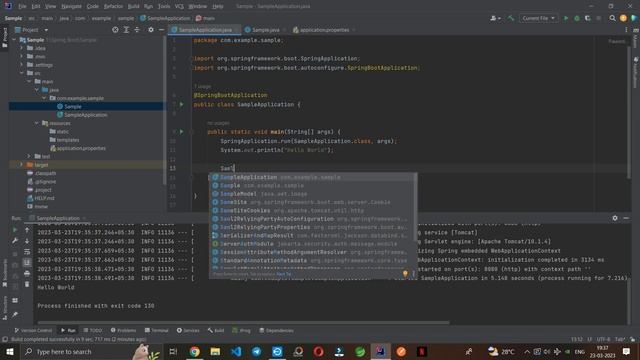Click run gutter icon beside class SampleApplication
The width and height of the screenshot is (640, 360).
click(x=182, y=104)
